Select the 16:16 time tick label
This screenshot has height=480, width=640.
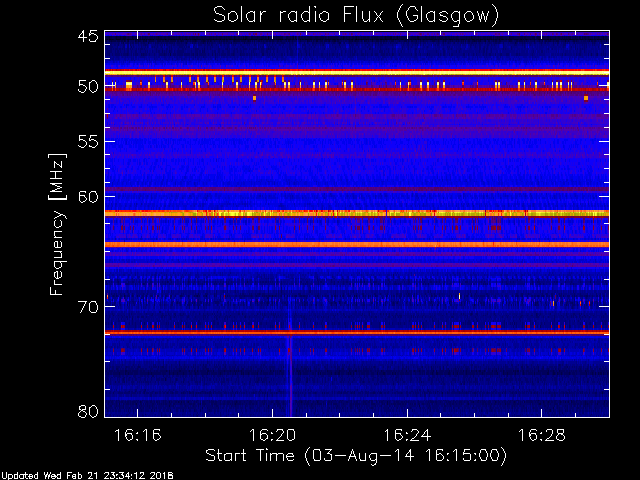tap(138, 435)
